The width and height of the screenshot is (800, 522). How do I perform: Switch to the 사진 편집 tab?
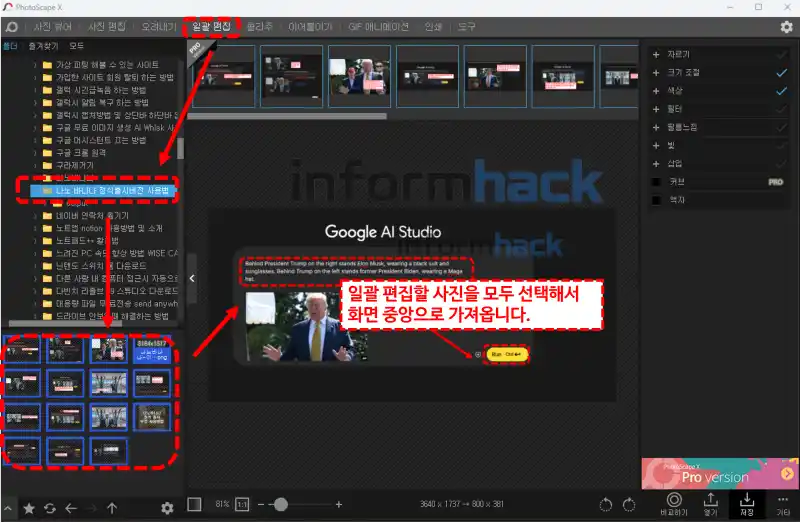(107, 27)
